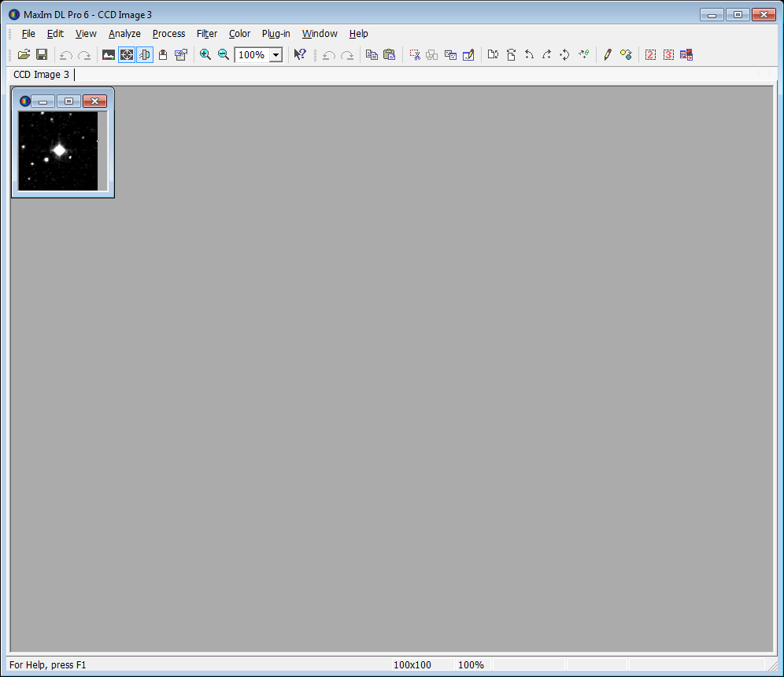
Task: Open the Color menu
Action: point(239,34)
